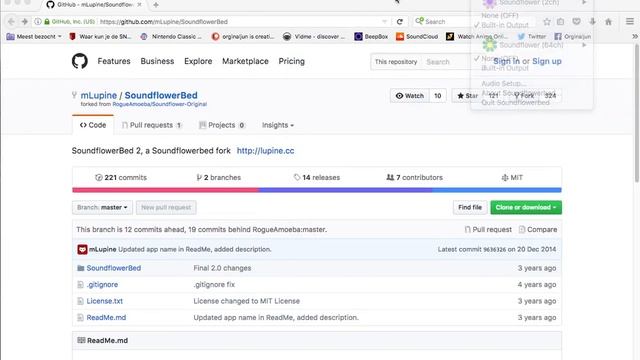Open the .gitignore file
This screenshot has height=360, width=640.
click(x=102, y=284)
